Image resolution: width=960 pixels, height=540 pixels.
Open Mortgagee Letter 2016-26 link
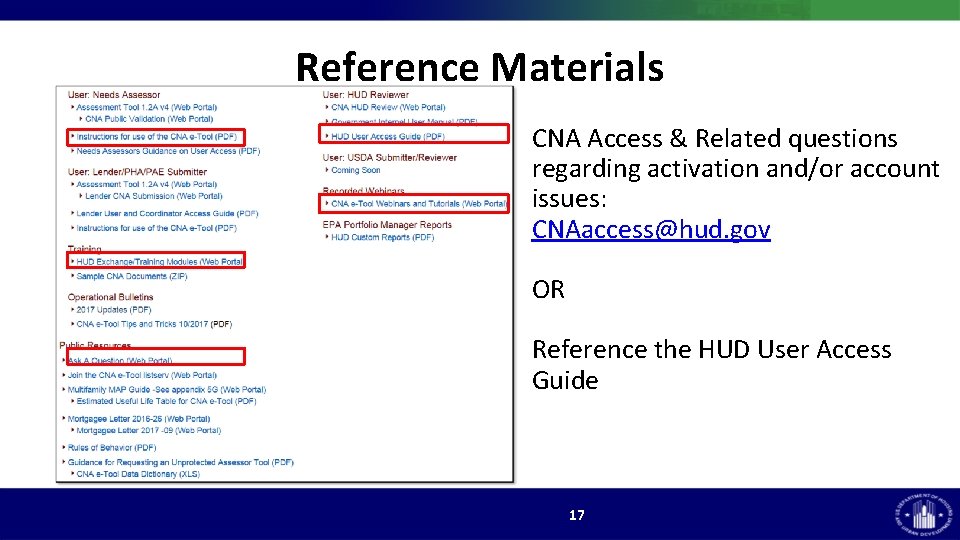[x=138, y=419]
